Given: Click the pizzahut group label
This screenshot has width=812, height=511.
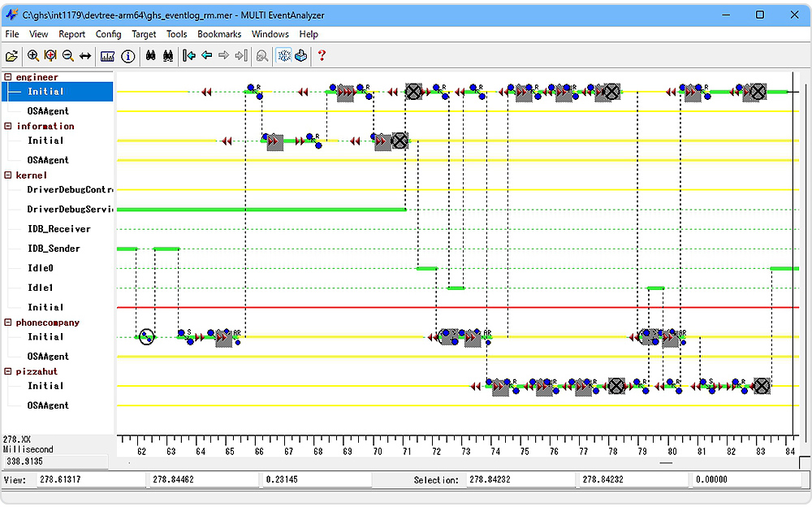Looking at the screenshot, I should (x=37, y=371).
